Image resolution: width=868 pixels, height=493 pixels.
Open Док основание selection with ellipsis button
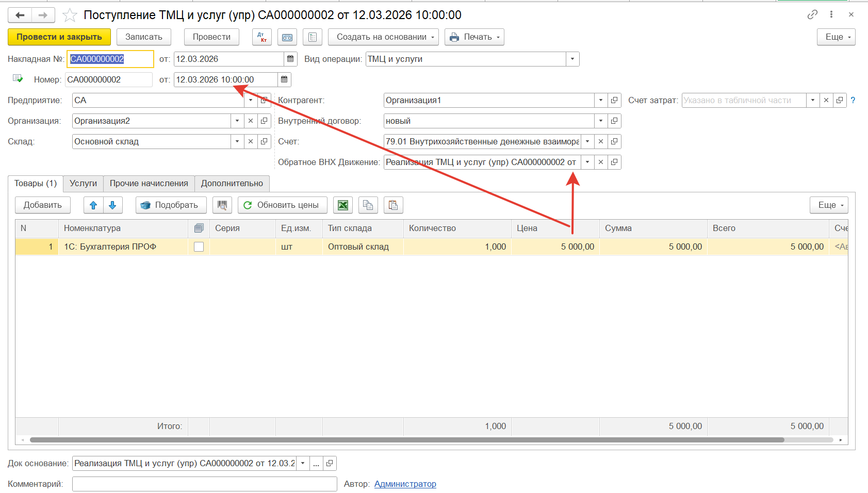coord(316,464)
